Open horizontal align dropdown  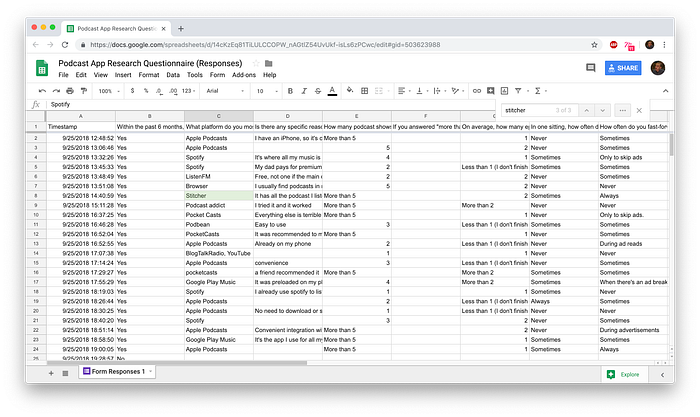pyautogui.click(x=404, y=91)
